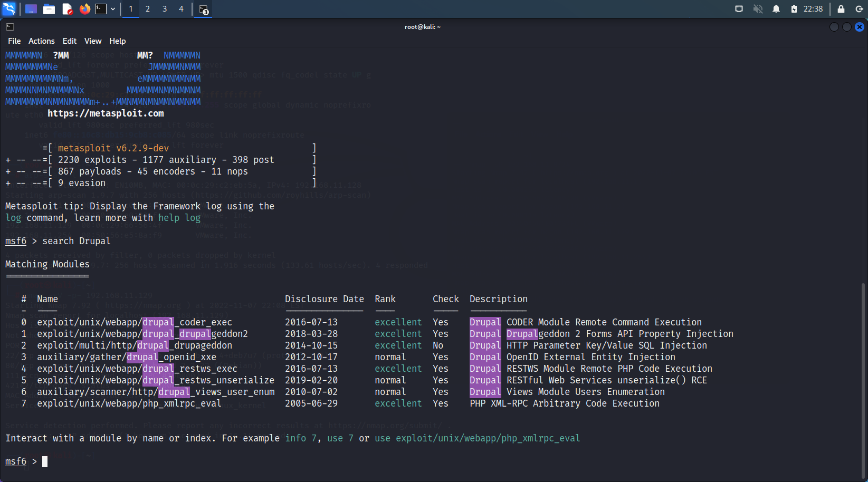Click the Disclosure Date column header
The image size is (868, 482).
coord(325,299)
